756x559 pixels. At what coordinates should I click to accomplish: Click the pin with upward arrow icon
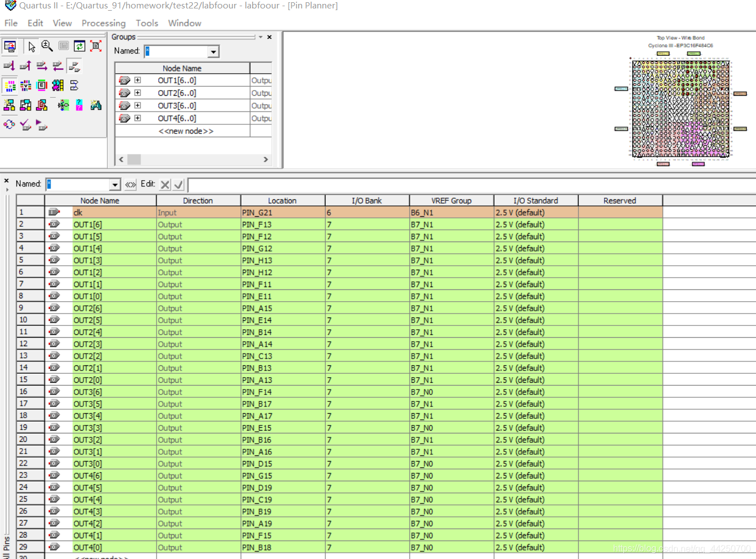tap(25, 66)
